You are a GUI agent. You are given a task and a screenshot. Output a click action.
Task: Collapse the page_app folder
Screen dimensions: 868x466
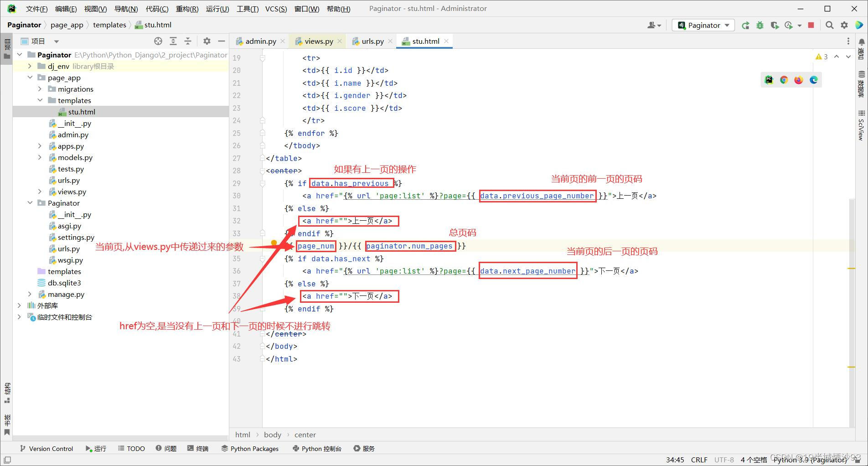click(x=30, y=78)
